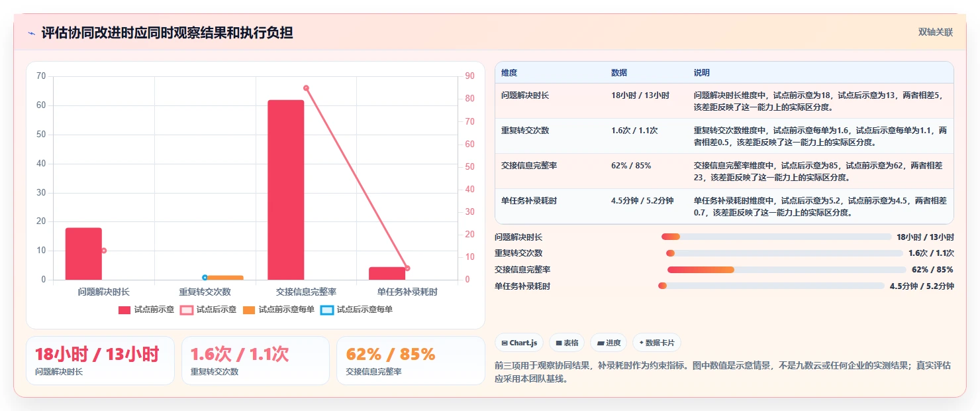Click the line point above 交接信息完整率 bar
Image resolution: width=980 pixels, height=411 pixels.
coord(306,88)
